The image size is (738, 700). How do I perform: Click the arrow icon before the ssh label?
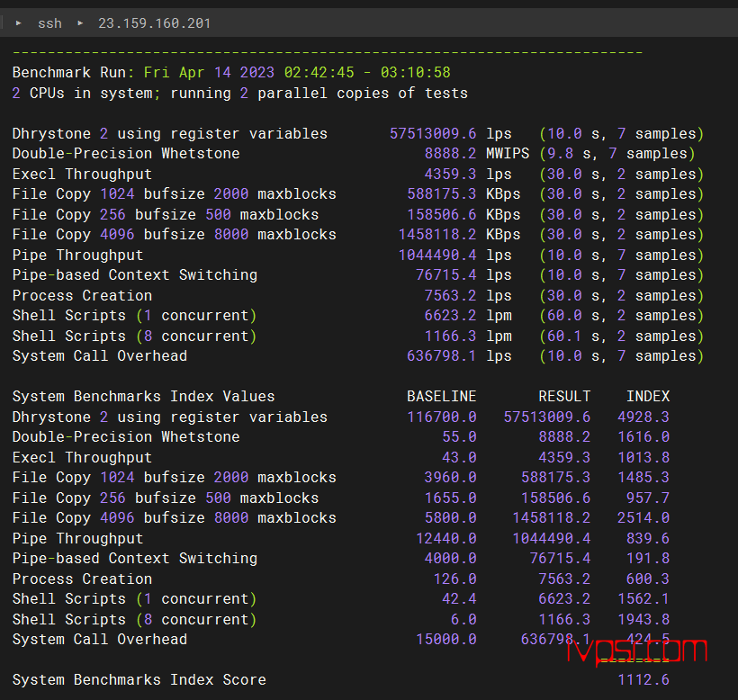pos(18,22)
